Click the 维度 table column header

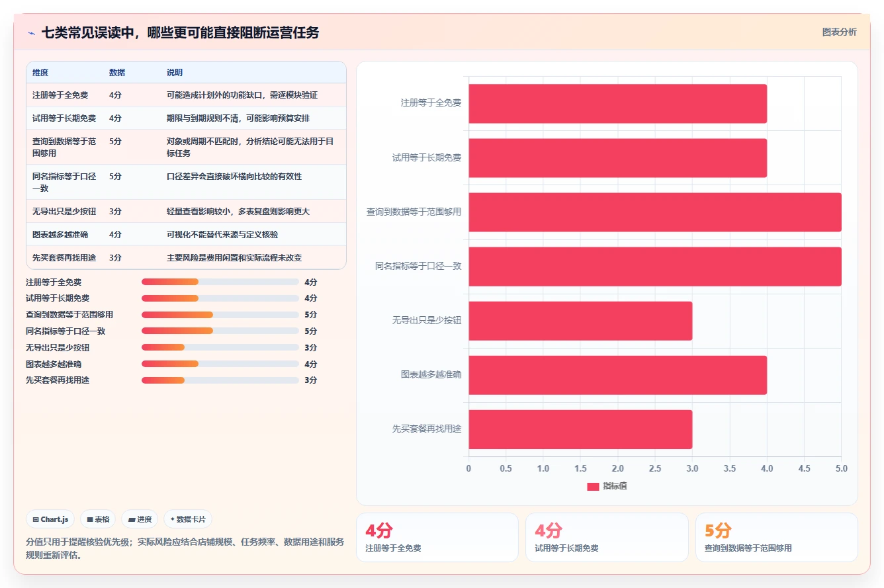coord(40,73)
